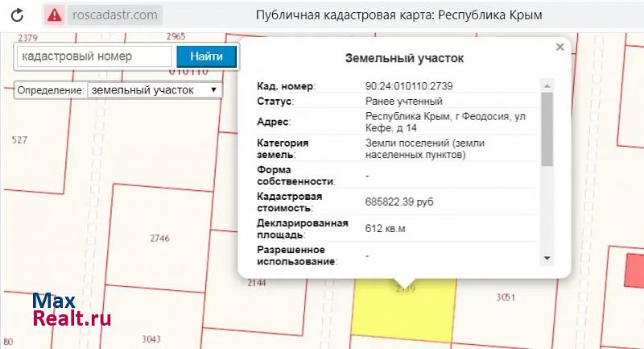
Task: Click the red security warning icon
Action: pyautogui.click(x=54, y=15)
